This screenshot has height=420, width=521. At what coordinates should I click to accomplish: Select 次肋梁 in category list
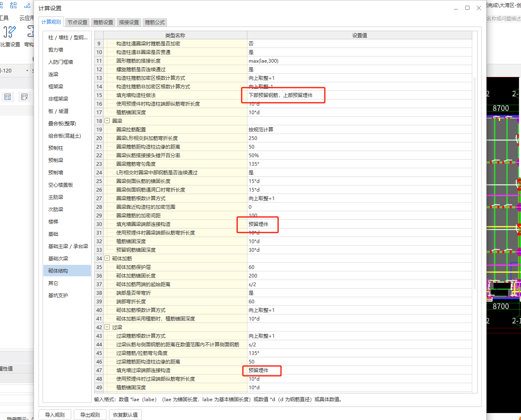67,210
